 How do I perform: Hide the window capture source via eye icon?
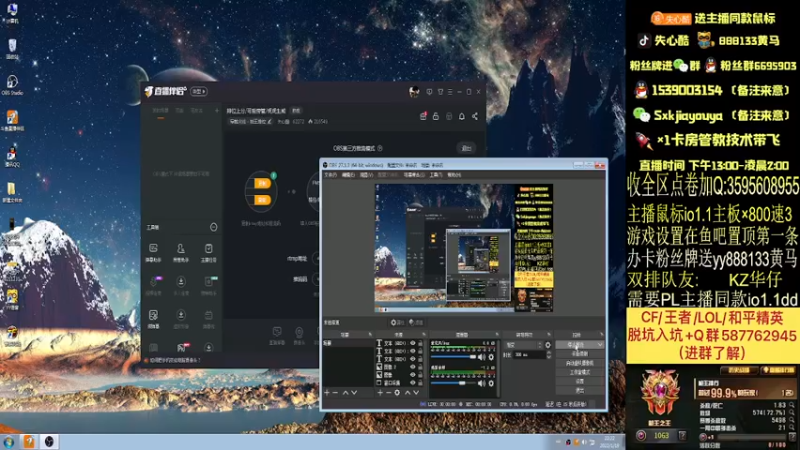[x=412, y=383]
